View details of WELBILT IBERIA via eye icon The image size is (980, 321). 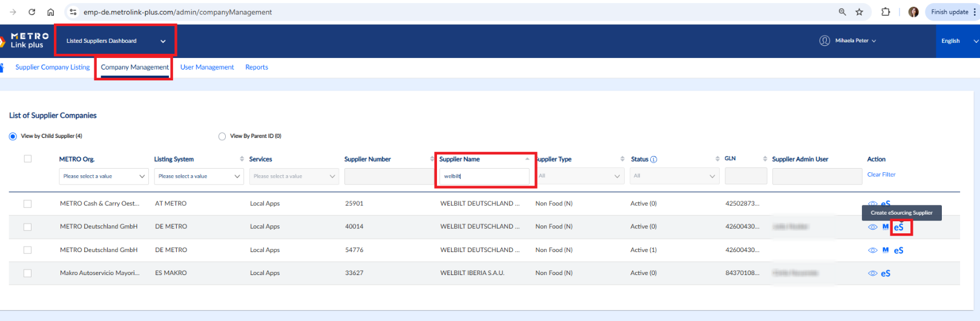872,273
